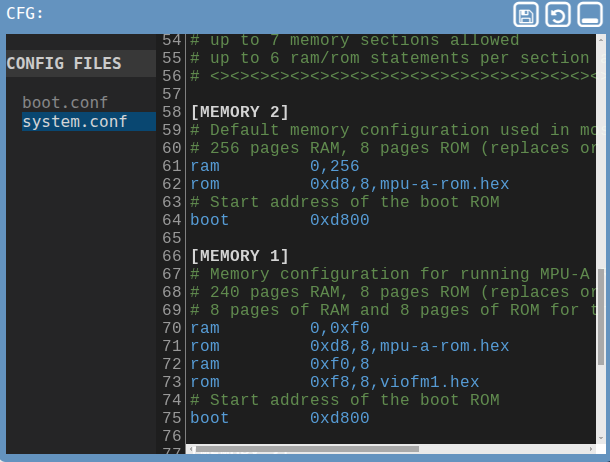Click the reload/revert config icon
Image resolution: width=610 pixels, height=462 pixels.
tap(557, 15)
